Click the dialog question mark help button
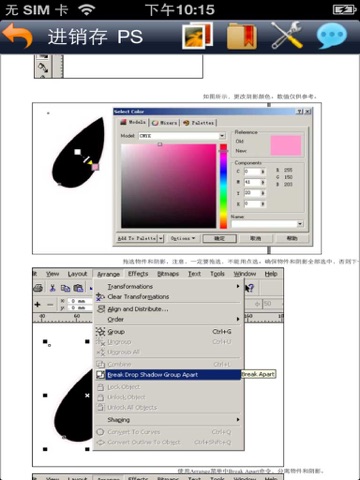This screenshot has width=360, height=480. [300, 112]
